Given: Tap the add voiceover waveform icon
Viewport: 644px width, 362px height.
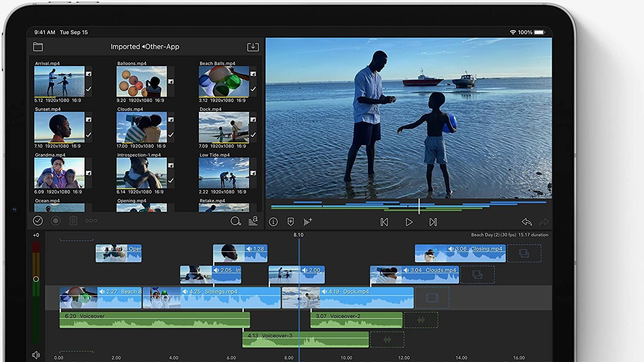Looking at the screenshot, I should click(308, 222).
